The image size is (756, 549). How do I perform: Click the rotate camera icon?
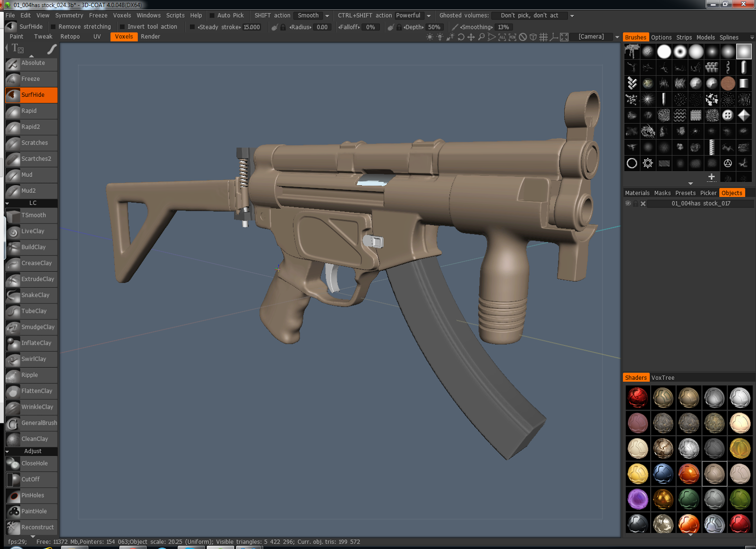(x=461, y=37)
